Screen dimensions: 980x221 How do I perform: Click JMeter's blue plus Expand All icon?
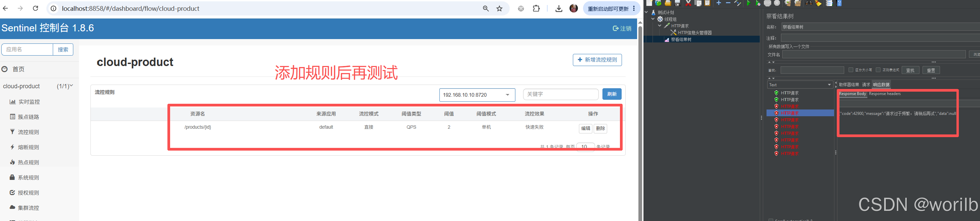click(x=719, y=3)
